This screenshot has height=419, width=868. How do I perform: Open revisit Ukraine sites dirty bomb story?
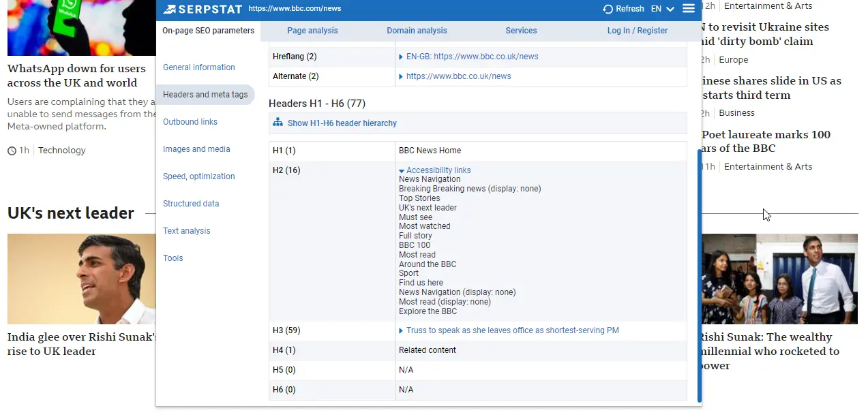tap(765, 34)
